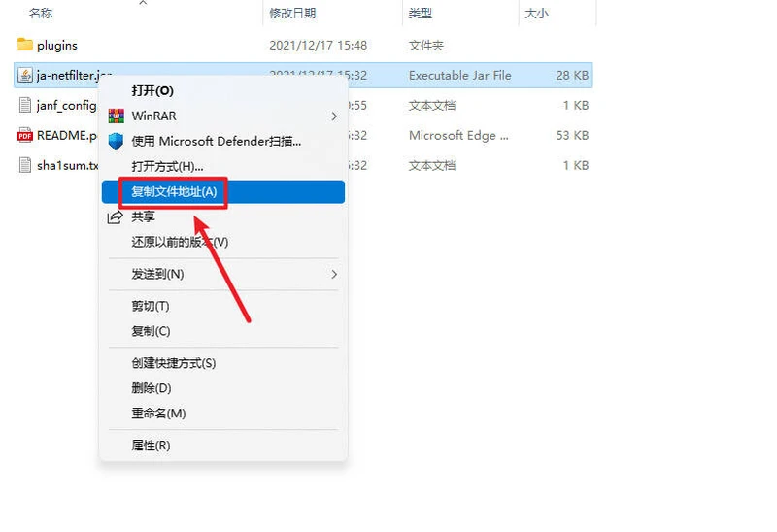This screenshot has width=777, height=532.
Task: Click the plugins folder icon
Action: click(25, 45)
